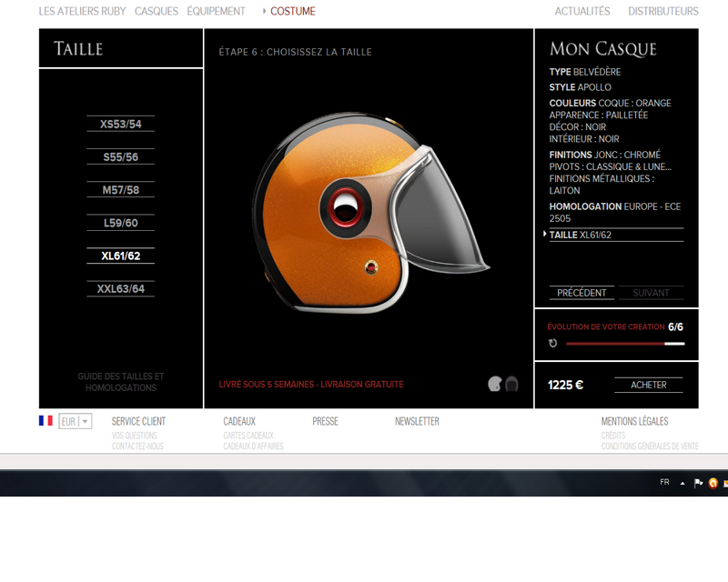Viewport: 728px width, 582px height.
Task: Open the Équipement menu item
Action: click(216, 11)
